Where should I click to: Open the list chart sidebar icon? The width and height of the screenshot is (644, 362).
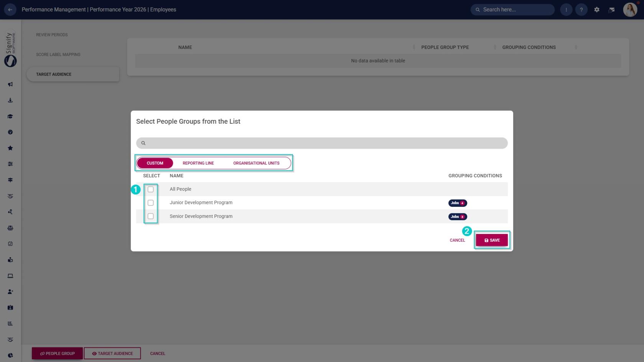click(10, 323)
